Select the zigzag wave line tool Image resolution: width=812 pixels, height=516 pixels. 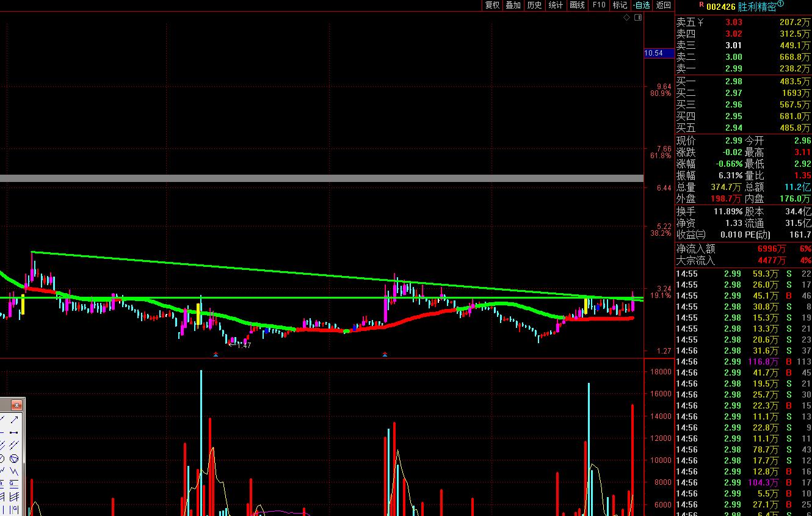pyautogui.click(x=13, y=471)
